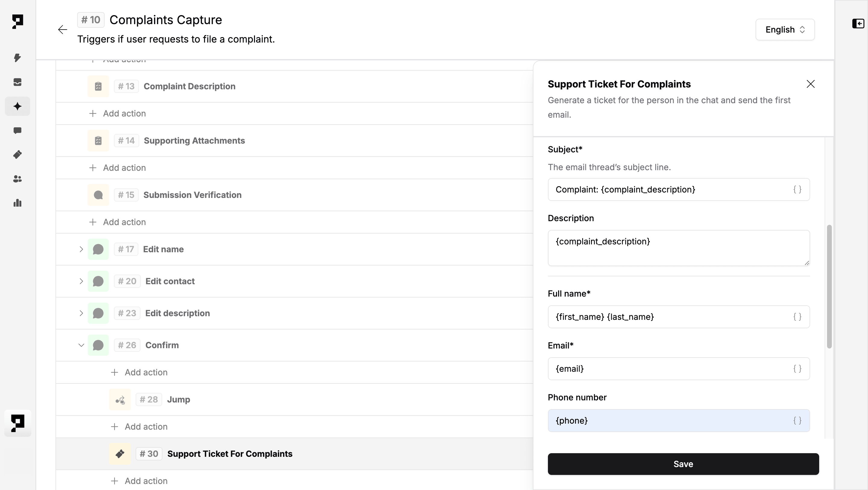Select the Jump action row
Image resolution: width=868 pixels, height=490 pixels.
click(179, 399)
